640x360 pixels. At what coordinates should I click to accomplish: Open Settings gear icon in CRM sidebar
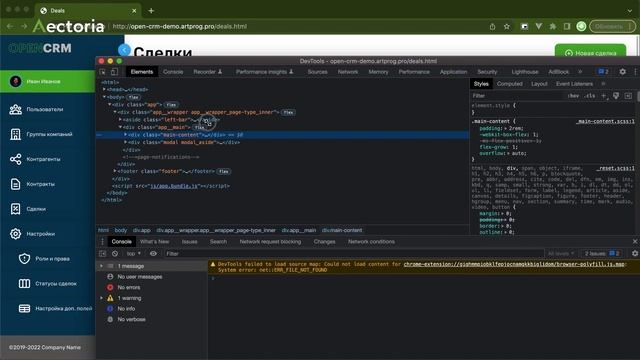(16, 234)
